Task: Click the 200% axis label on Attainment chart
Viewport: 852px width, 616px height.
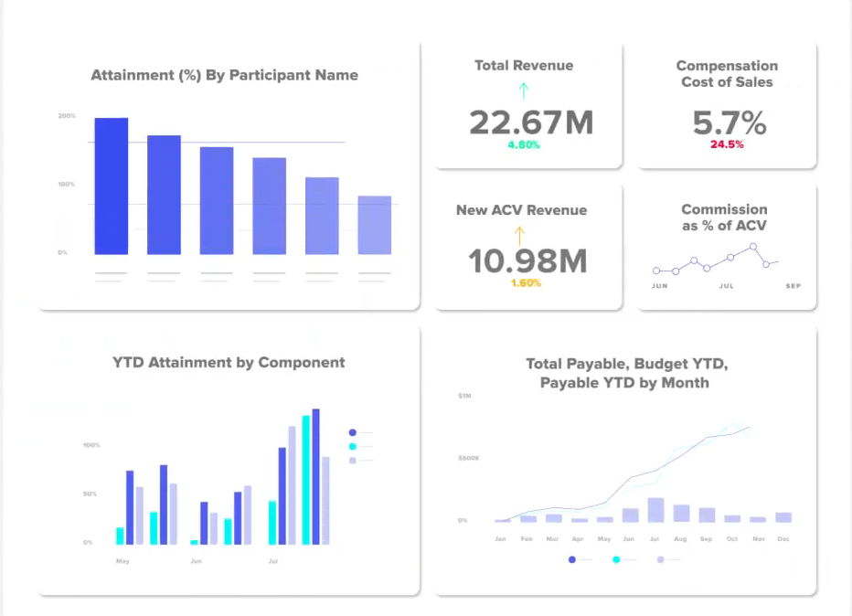Action: [x=67, y=116]
